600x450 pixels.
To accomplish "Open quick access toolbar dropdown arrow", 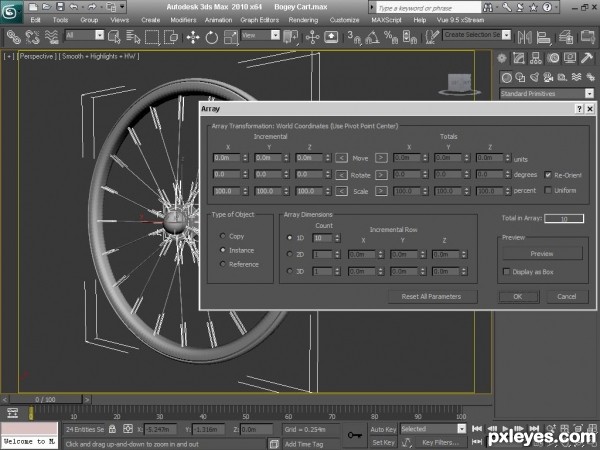I will (122, 7).
